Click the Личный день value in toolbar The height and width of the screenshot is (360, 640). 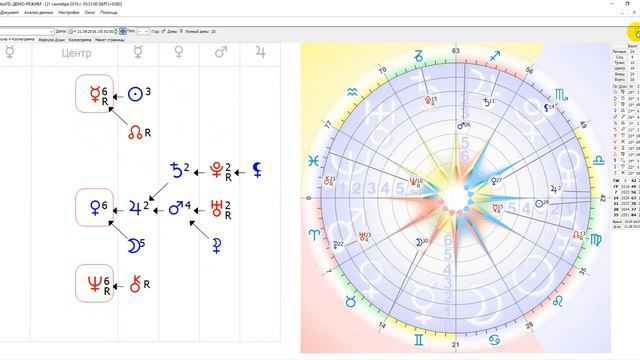click(x=213, y=31)
